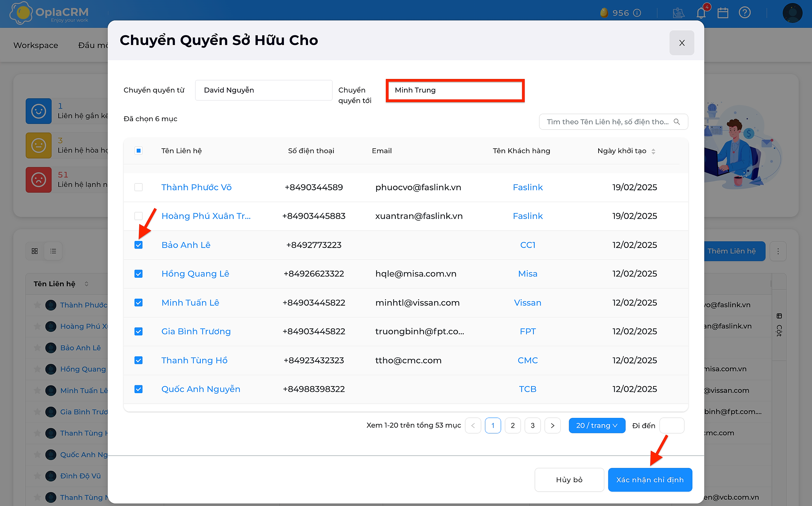Screen dimensions: 812x506
Task: Select page 2 in pagination
Action: pos(513,425)
